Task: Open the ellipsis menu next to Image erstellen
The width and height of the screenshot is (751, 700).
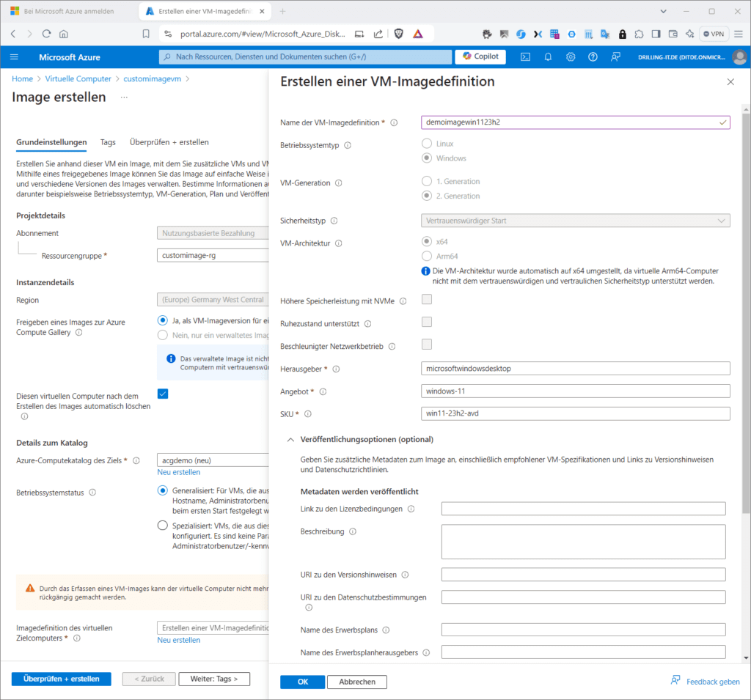Action: point(124,97)
